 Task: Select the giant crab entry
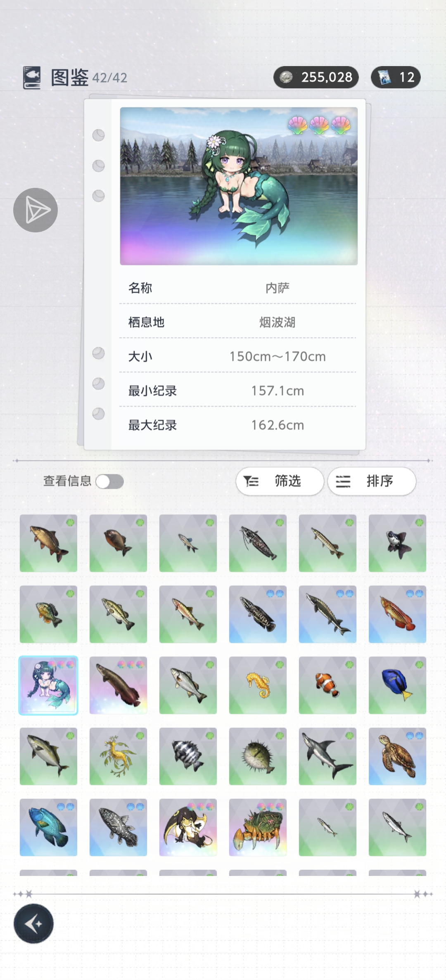(x=258, y=827)
